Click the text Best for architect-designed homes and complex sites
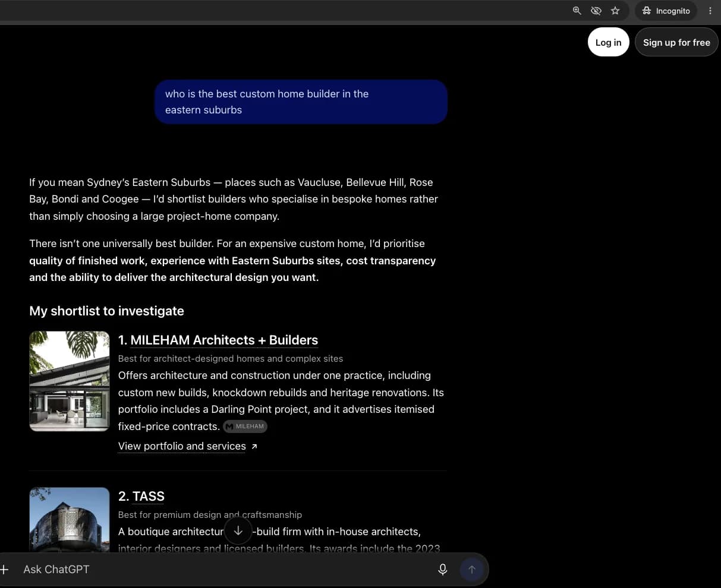Viewport: 721px width, 588px height. pyautogui.click(x=231, y=358)
